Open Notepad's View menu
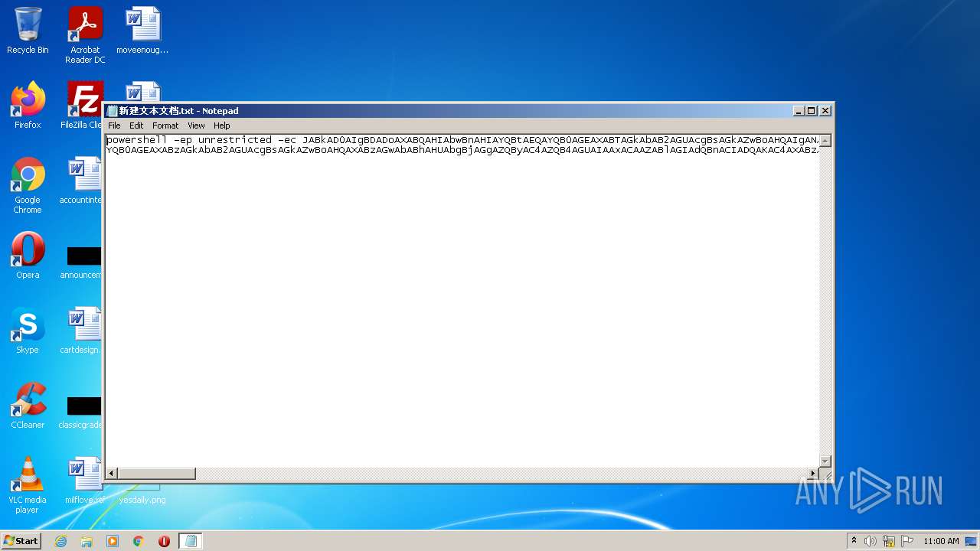 coord(196,126)
